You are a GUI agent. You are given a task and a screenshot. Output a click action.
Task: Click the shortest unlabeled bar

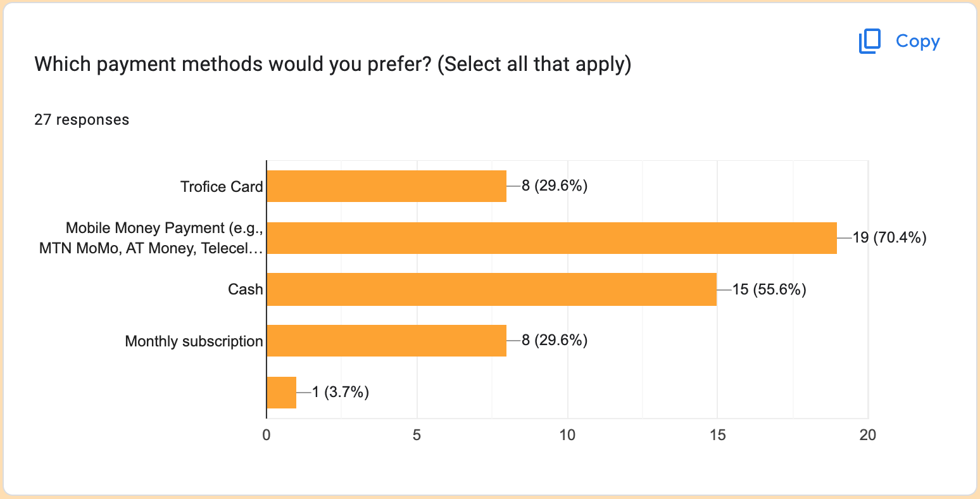(281, 393)
